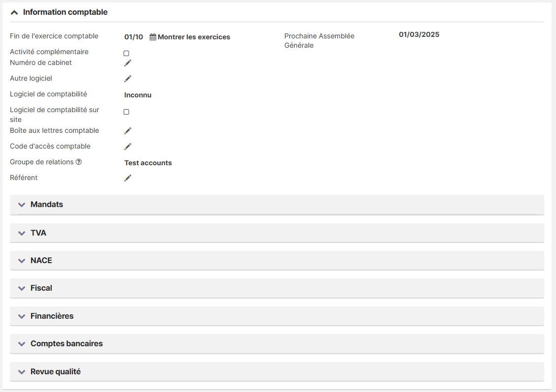The height and width of the screenshot is (392, 556).
Task: Click Montrer les exercices link
Action: click(x=194, y=37)
